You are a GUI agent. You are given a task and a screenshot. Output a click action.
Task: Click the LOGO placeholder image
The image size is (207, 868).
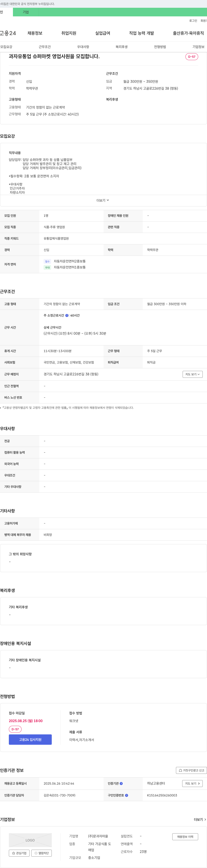pos(30,840)
